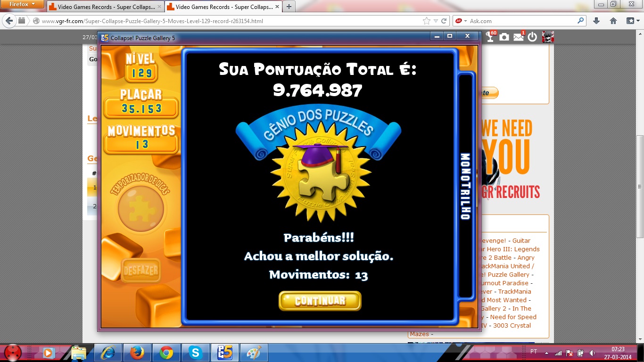
Task: Bookmark this page with star icon
Action: pyautogui.click(x=427, y=21)
